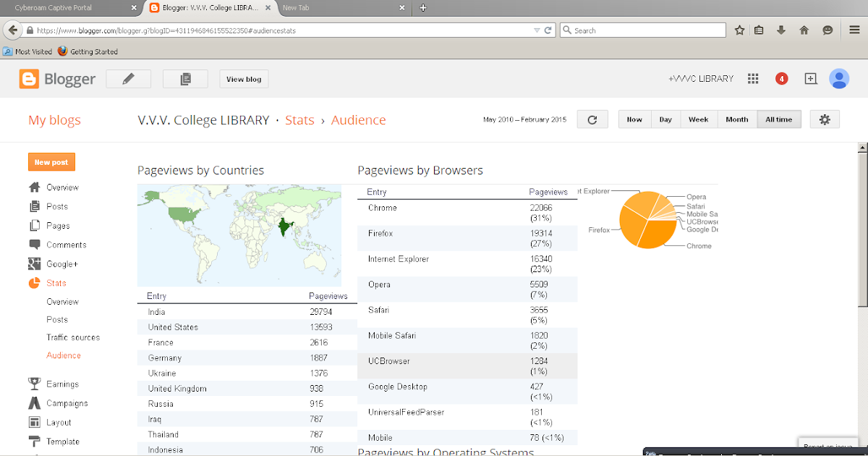Open the stats settings gear
Image resolution: width=868 pixels, height=456 pixels.
pos(825,119)
